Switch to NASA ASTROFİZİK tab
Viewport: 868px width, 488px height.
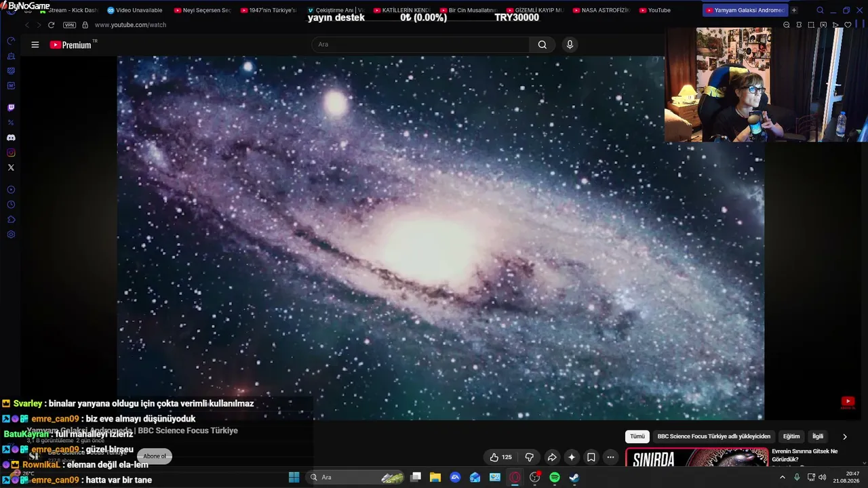click(601, 10)
